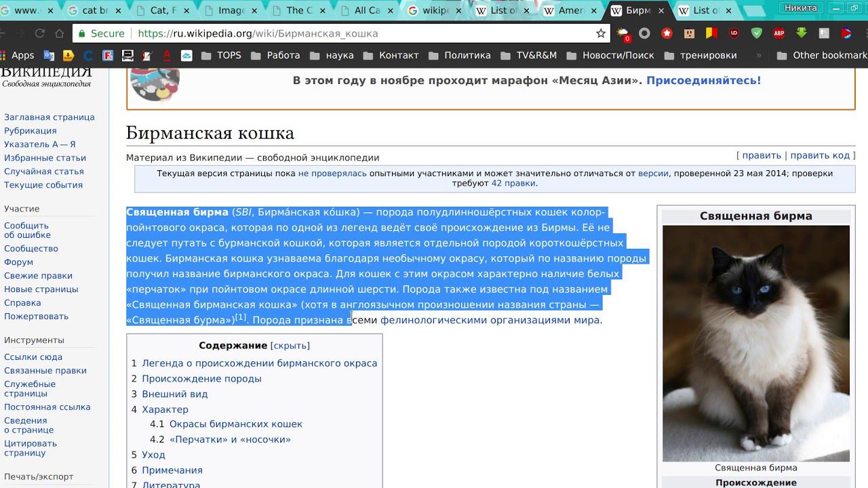868x488 pixels.
Task: Open the red star extension icon
Action: (x=667, y=33)
